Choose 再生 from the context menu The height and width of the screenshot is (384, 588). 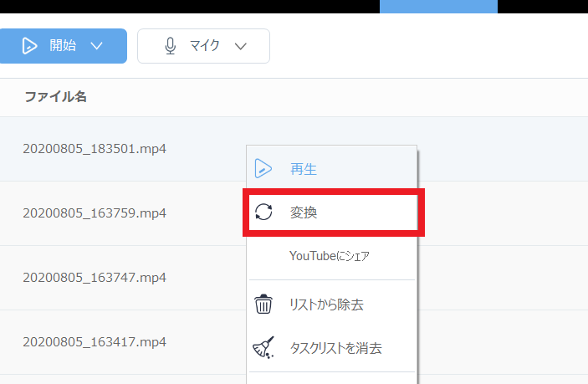click(x=304, y=168)
